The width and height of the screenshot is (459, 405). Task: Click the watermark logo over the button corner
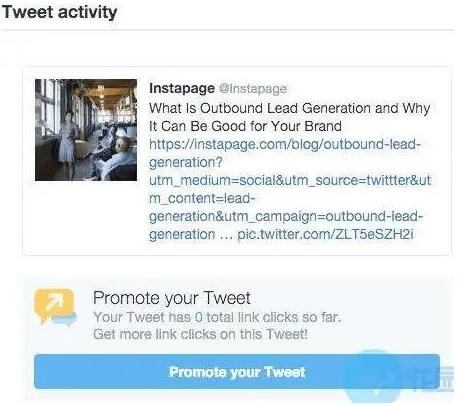398,377
